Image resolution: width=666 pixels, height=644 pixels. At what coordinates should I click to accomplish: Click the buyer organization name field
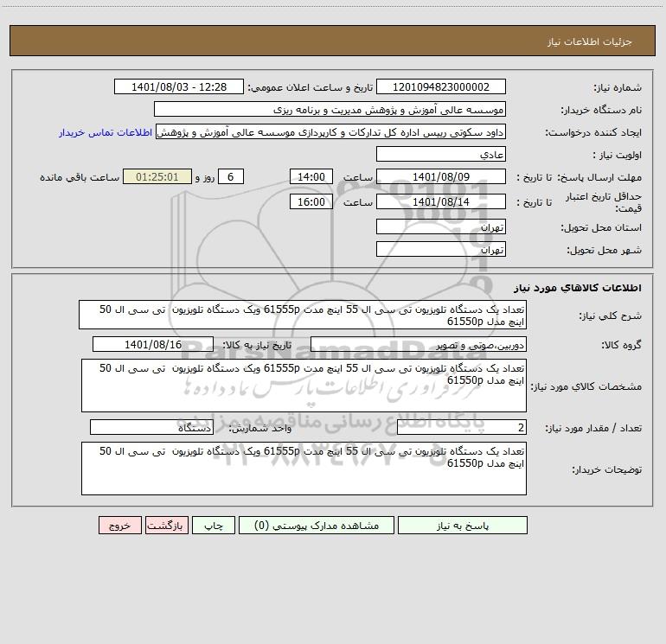(x=330, y=109)
